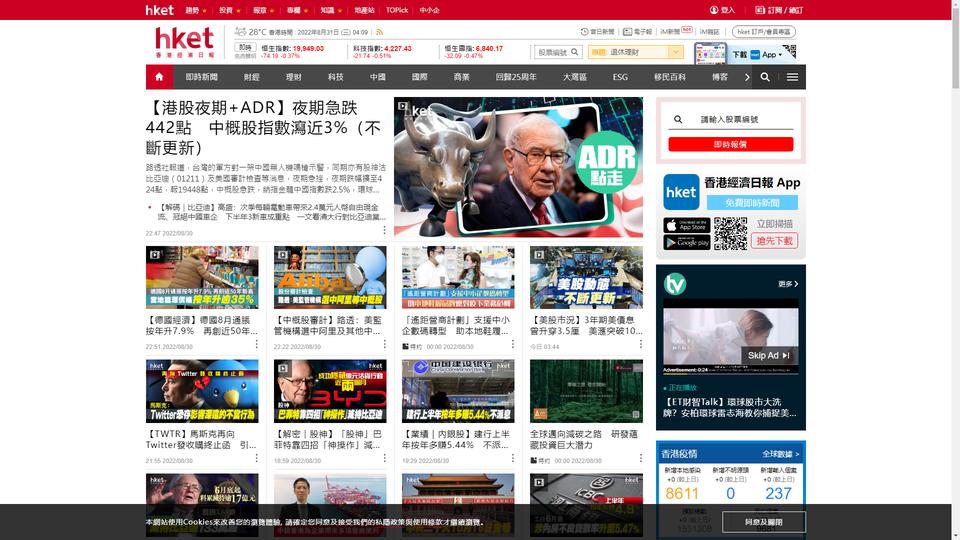Screen dimensions: 960x540
Task: Click the green tv logo icon
Action: click(x=675, y=284)
